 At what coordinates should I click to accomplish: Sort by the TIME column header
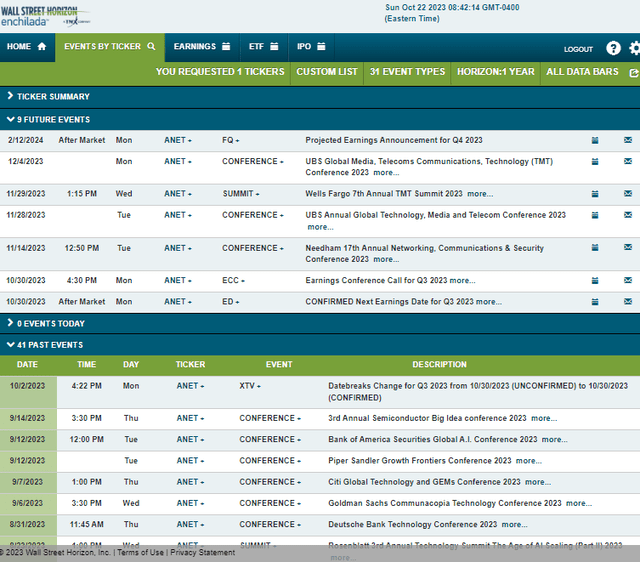[87, 364]
